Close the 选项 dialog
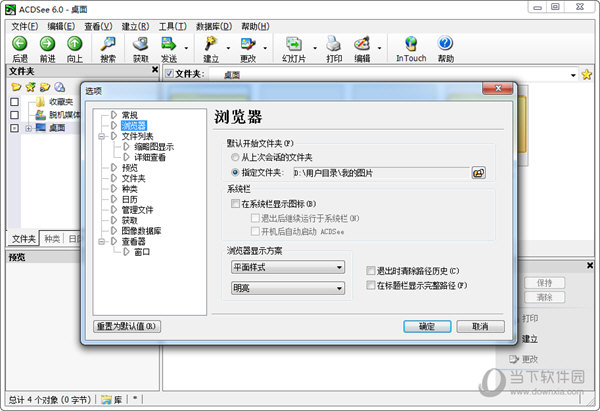Image resolution: width=600 pixels, height=411 pixels. 497,88
